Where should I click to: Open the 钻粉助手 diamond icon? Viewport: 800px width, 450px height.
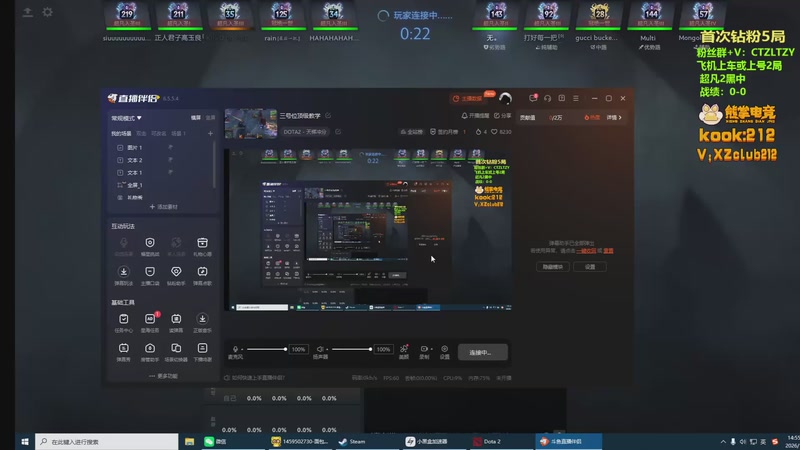(x=176, y=272)
